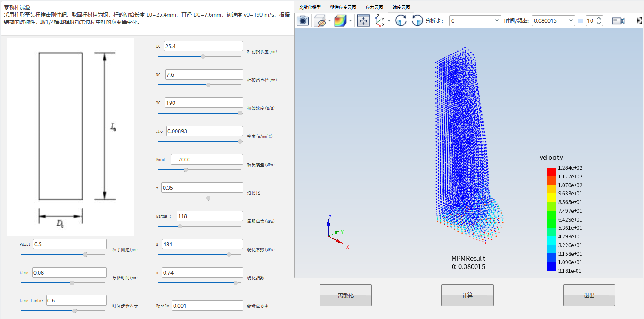Click the Pdist input field showing 0.5
The image size is (644, 319).
coord(70,244)
